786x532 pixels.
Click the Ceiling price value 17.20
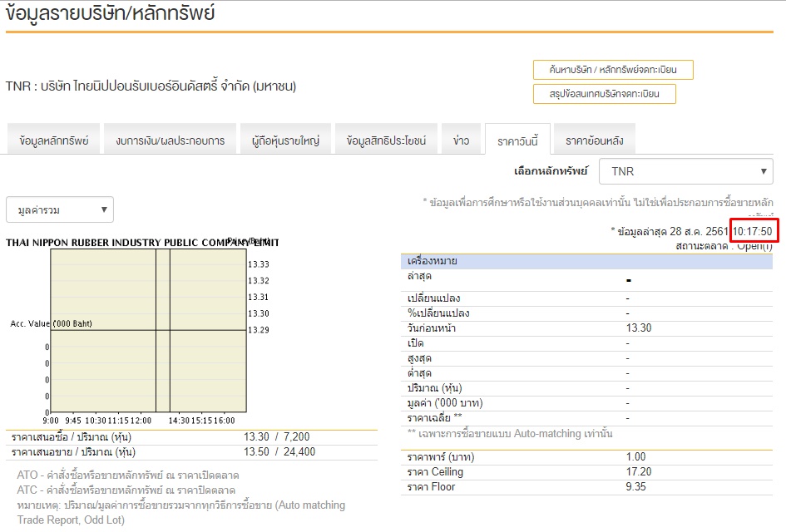click(x=639, y=472)
